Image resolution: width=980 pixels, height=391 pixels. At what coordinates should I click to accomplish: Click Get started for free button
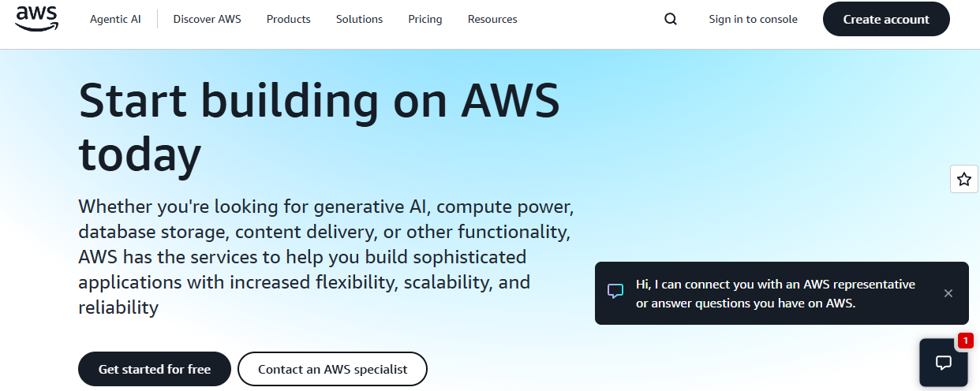tap(155, 369)
